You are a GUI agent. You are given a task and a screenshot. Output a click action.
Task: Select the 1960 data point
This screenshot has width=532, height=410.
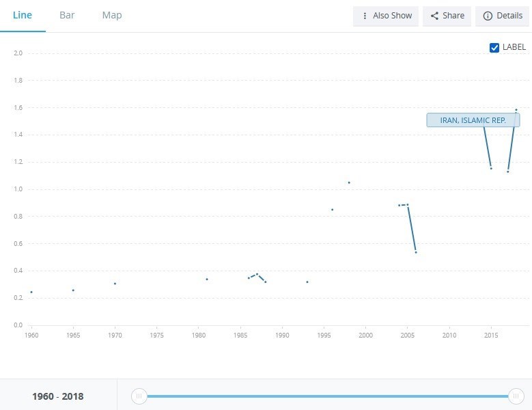tap(31, 292)
